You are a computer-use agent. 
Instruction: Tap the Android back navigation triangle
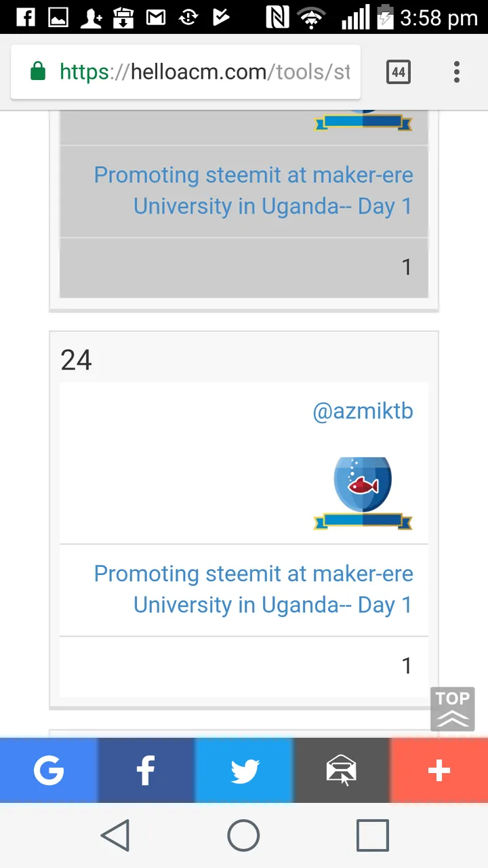(115, 835)
